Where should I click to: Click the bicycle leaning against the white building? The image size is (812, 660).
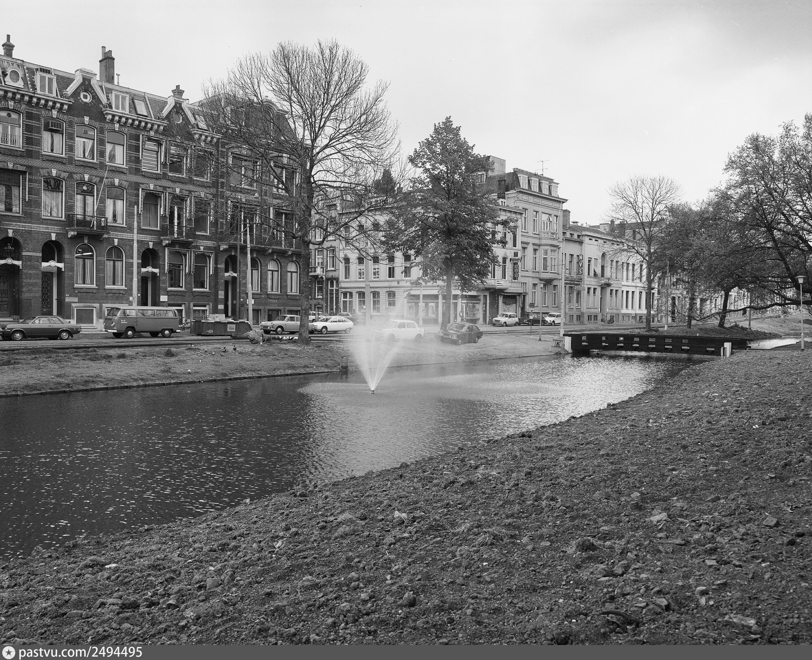click(x=611, y=320)
